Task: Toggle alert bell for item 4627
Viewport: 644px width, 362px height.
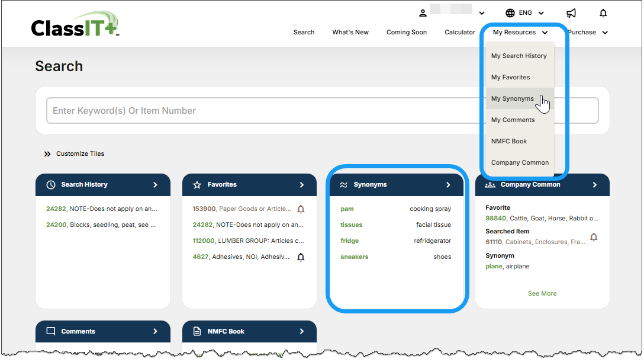Action: (301, 257)
